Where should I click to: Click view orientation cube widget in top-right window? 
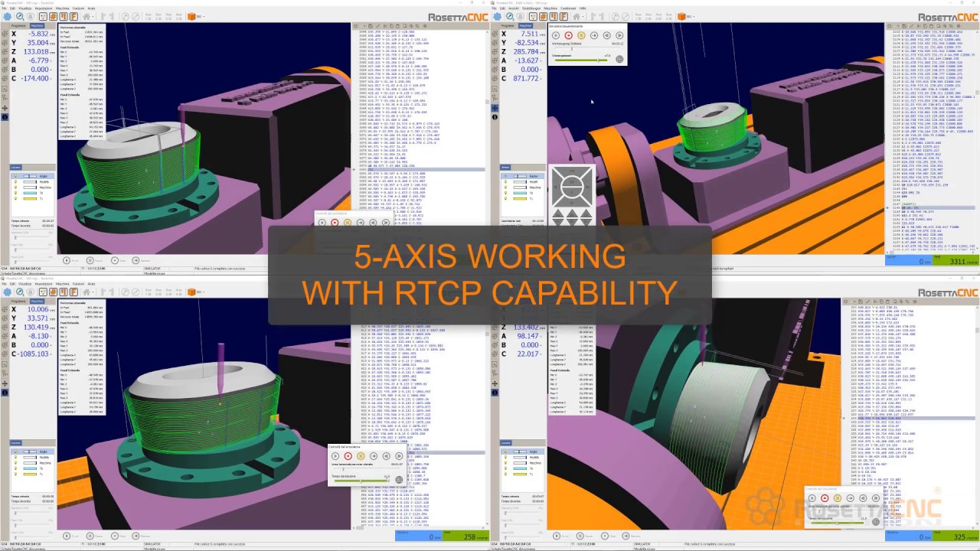[572, 186]
